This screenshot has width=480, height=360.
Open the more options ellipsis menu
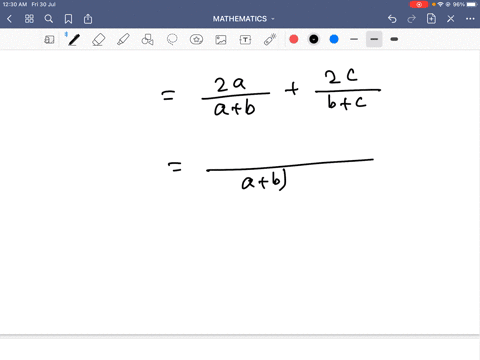470,19
